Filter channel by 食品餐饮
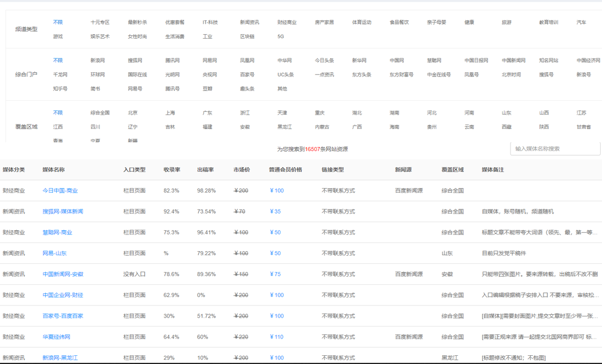 pos(399,22)
